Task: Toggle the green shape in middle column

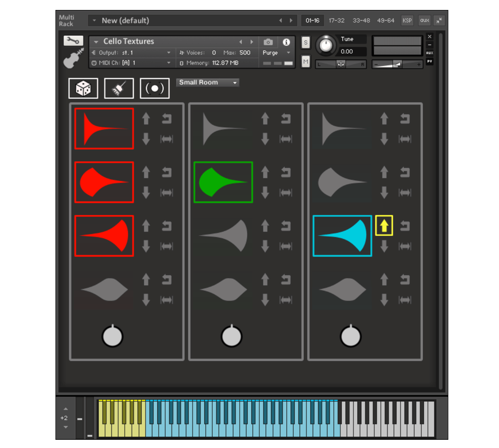Action: (223, 182)
